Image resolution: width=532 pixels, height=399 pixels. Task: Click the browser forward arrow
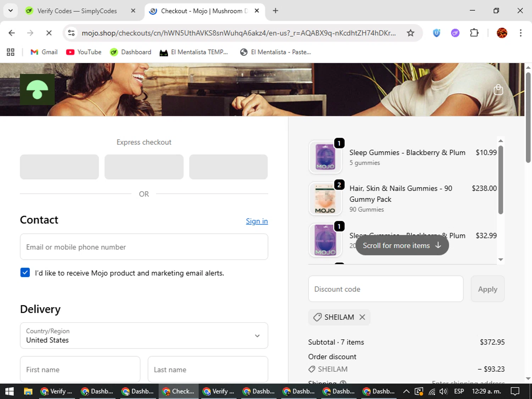30,33
